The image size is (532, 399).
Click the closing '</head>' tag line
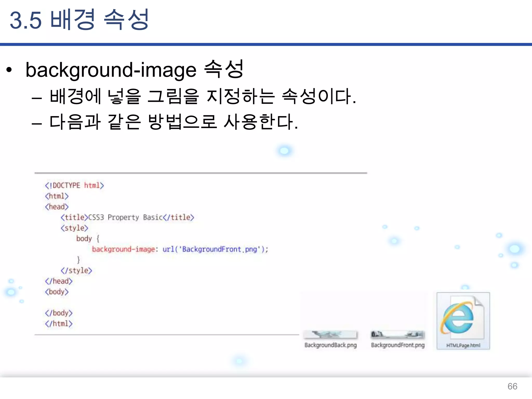[x=59, y=281]
